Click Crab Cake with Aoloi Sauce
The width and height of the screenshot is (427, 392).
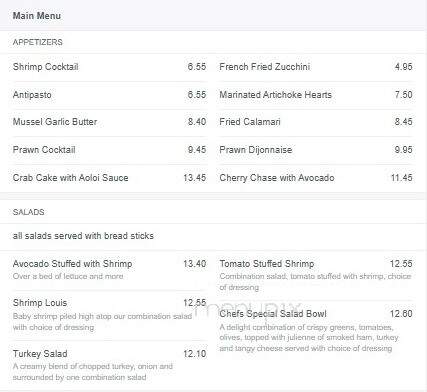pos(70,178)
